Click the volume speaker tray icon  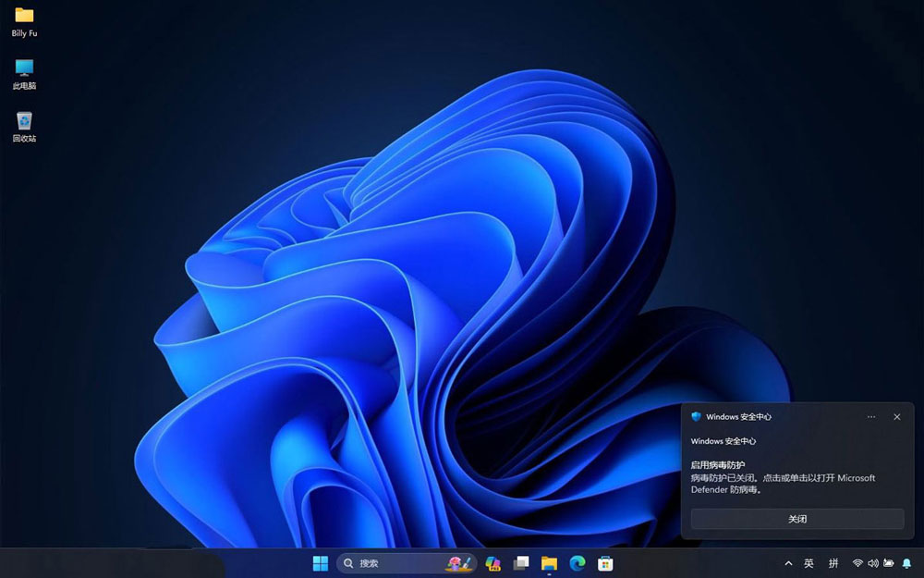873,563
